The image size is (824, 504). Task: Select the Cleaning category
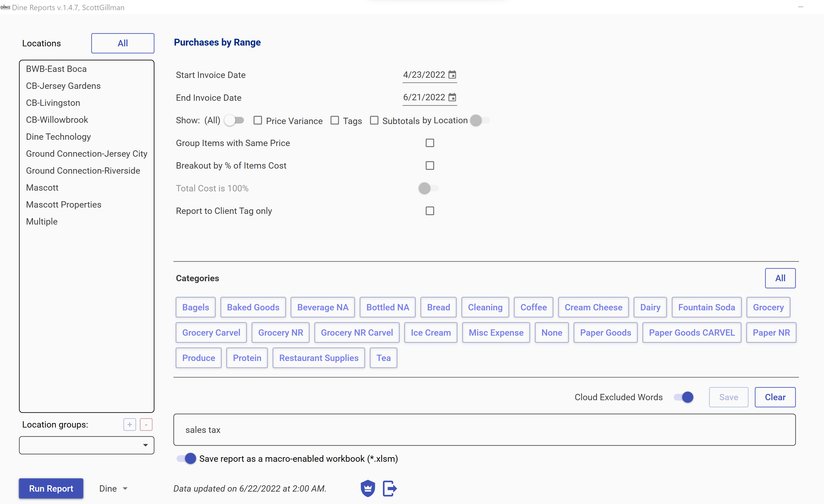coord(485,307)
